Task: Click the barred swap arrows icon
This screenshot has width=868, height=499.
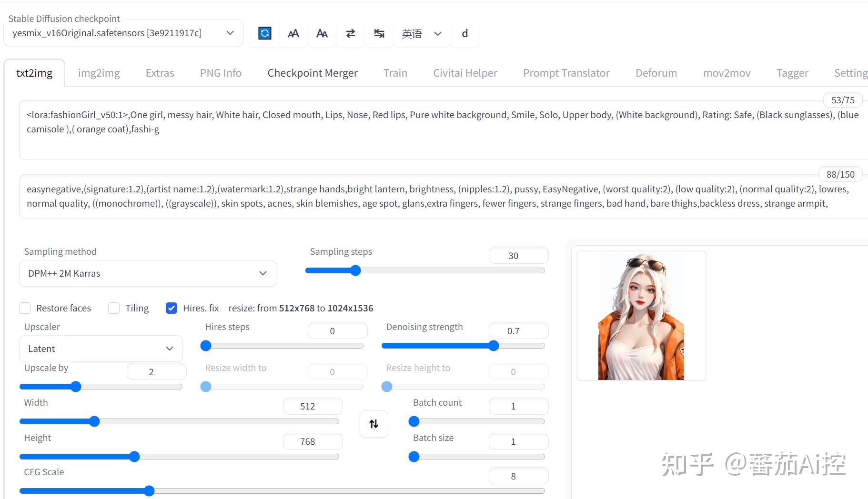Action: [x=379, y=33]
